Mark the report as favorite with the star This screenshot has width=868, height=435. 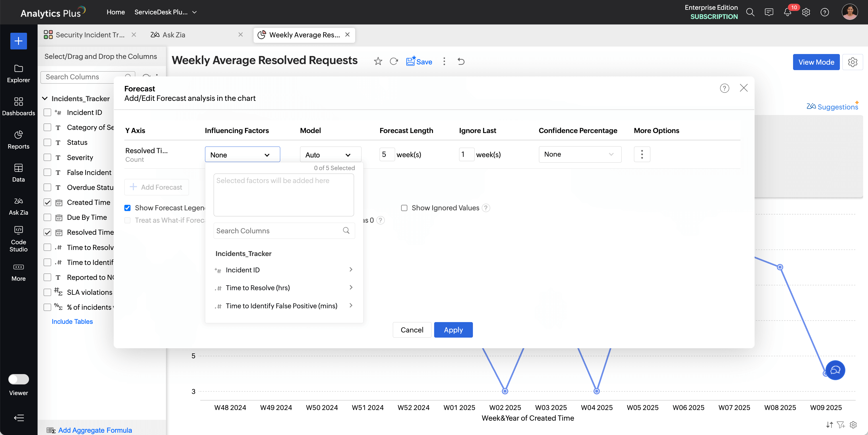(378, 61)
